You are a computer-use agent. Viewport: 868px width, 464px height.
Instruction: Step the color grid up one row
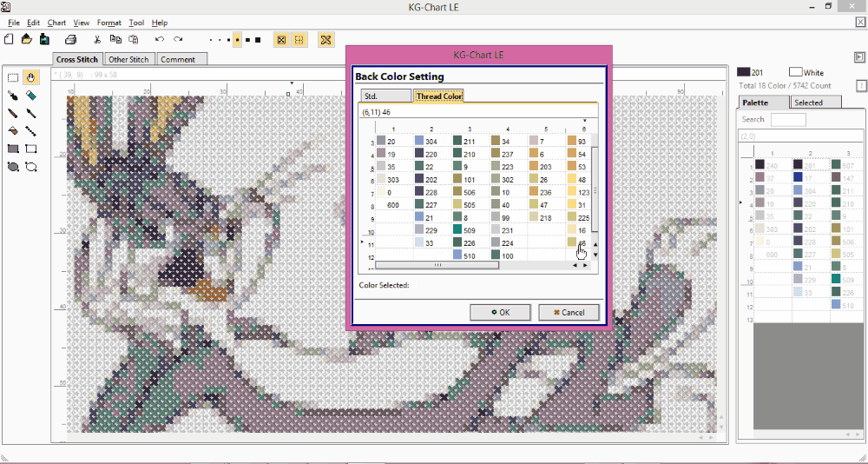coord(595,244)
